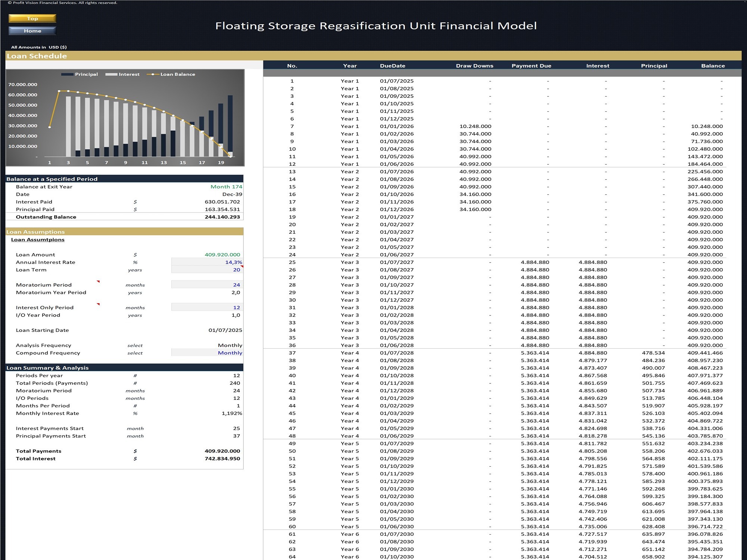Click interest 4.879.177 in row 38
The height and width of the screenshot is (560, 747).
click(x=593, y=360)
